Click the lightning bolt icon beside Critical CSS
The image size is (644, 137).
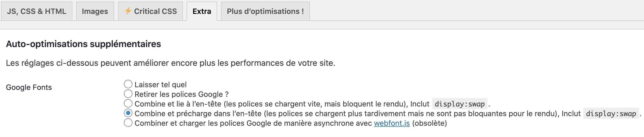128,11
